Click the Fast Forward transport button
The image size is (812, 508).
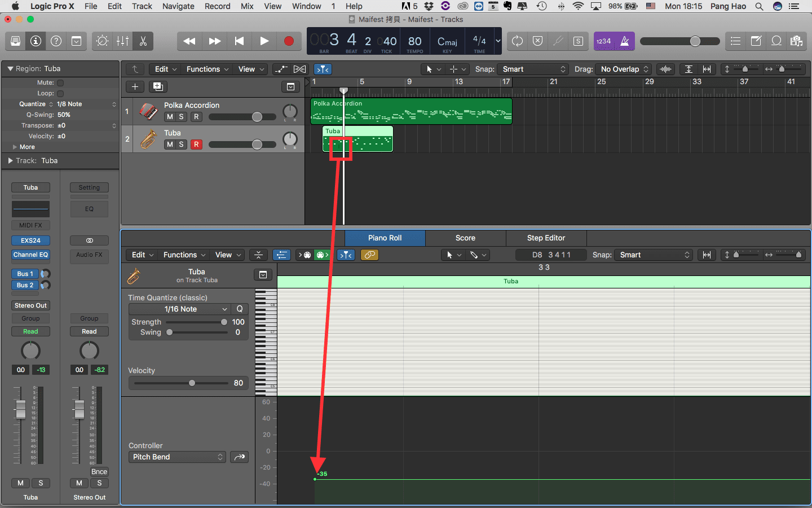point(214,41)
